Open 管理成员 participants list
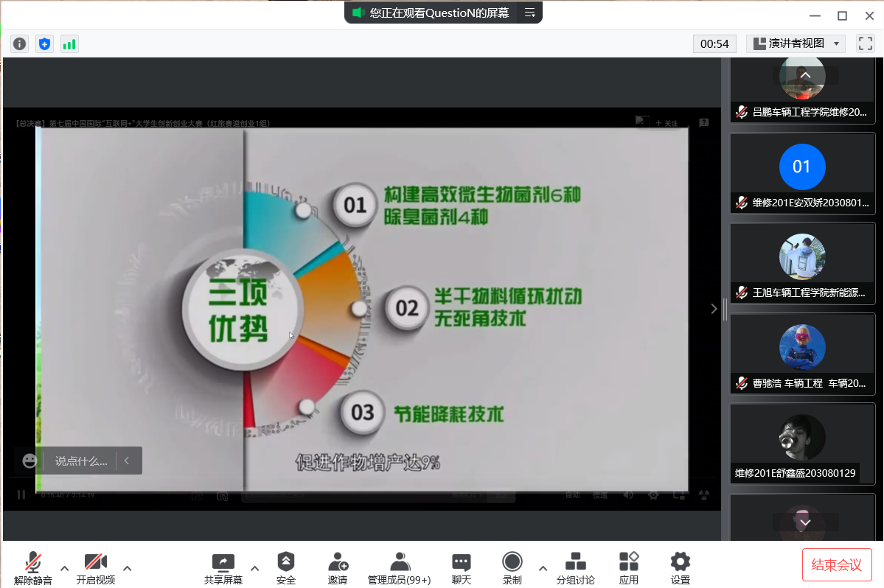This screenshot has width=884, height=588. pyautogui.click(x=400, y=568)
